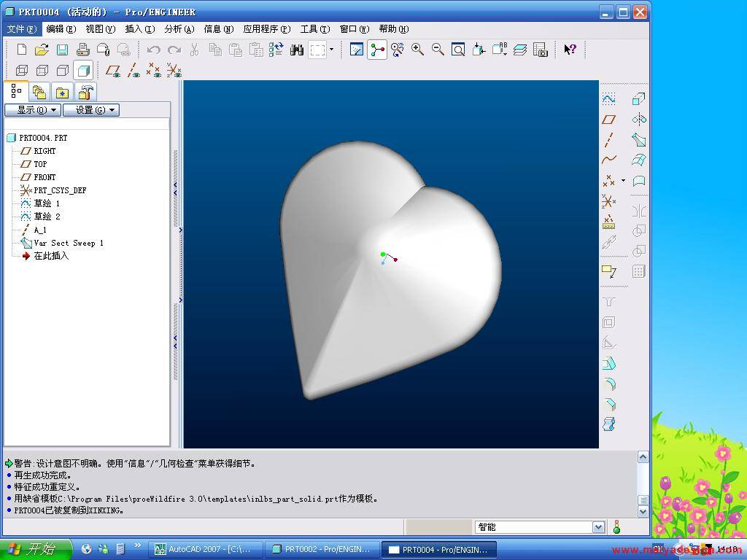
Task: Open the 显示 dropdown in model tree
Action: [31, 110]
